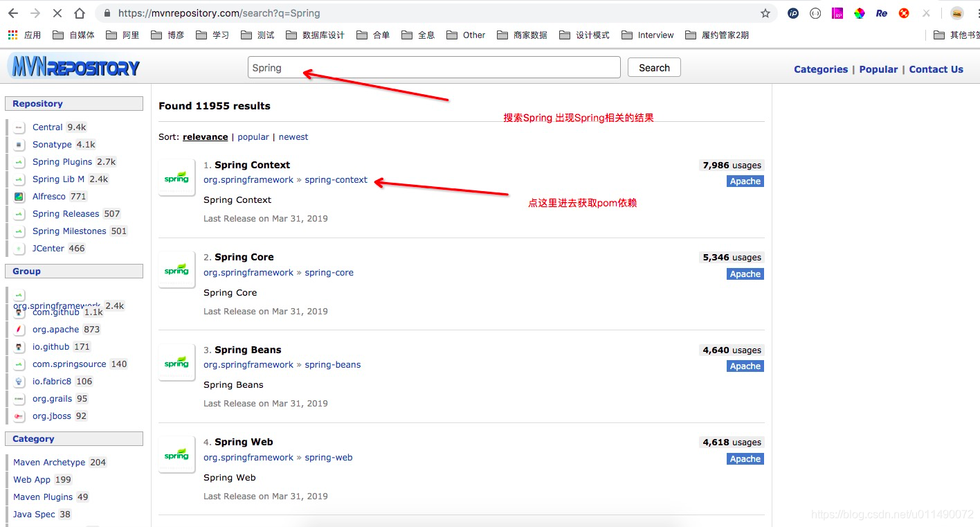Click Apache license tag on Spring Beans
980x527 pixels.
745,366
